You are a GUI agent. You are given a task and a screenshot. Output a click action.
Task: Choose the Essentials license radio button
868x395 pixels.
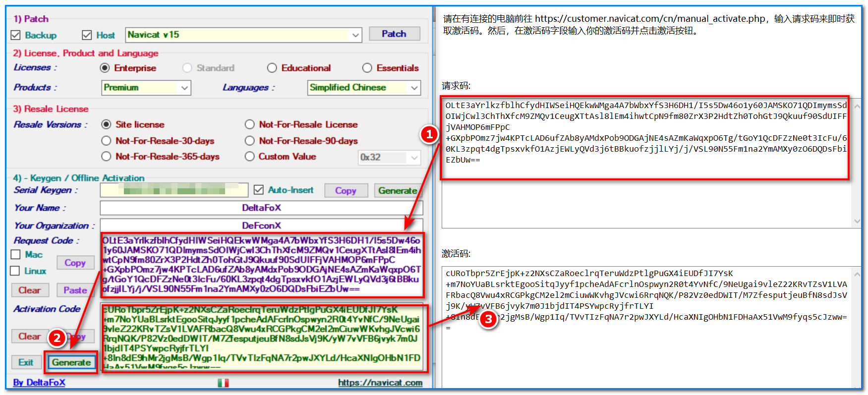(367, 68)
